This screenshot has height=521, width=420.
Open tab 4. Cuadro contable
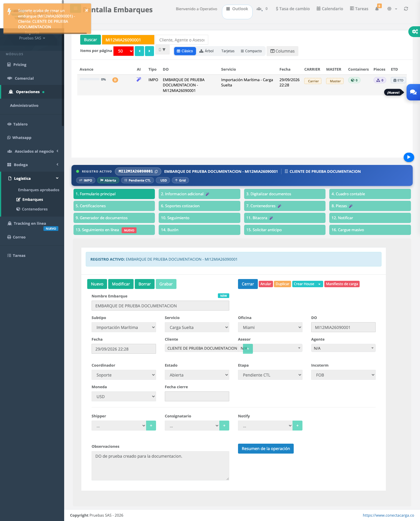click(370, 194)
